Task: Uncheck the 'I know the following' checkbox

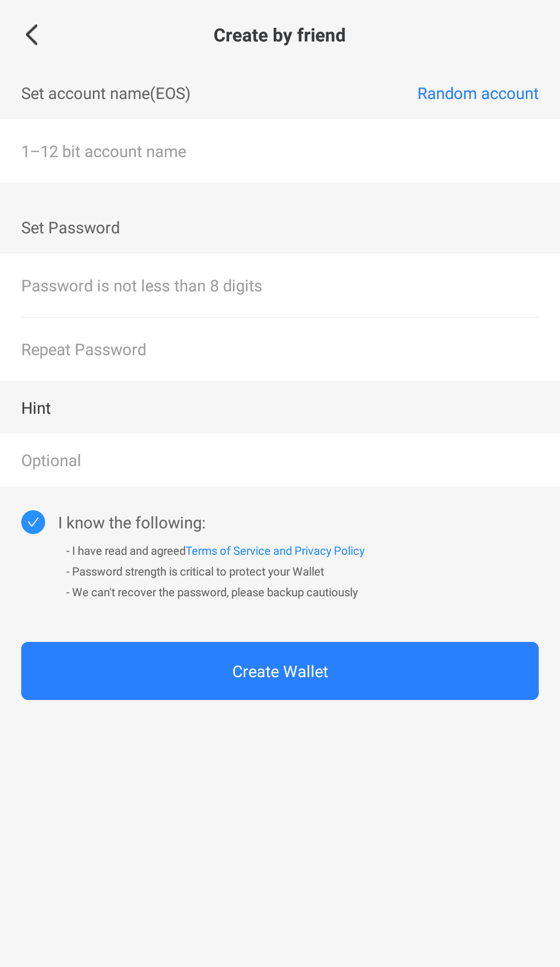Action: 33,522
